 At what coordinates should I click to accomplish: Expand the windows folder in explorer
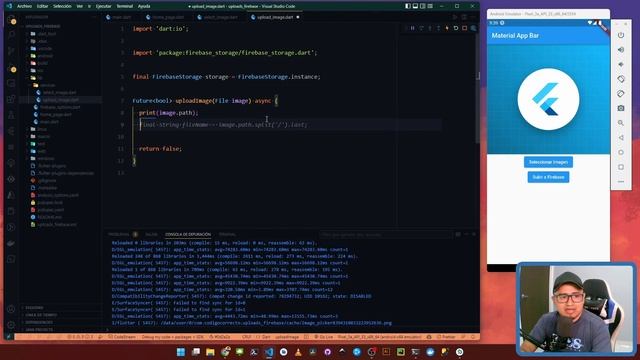click(46, 158)
